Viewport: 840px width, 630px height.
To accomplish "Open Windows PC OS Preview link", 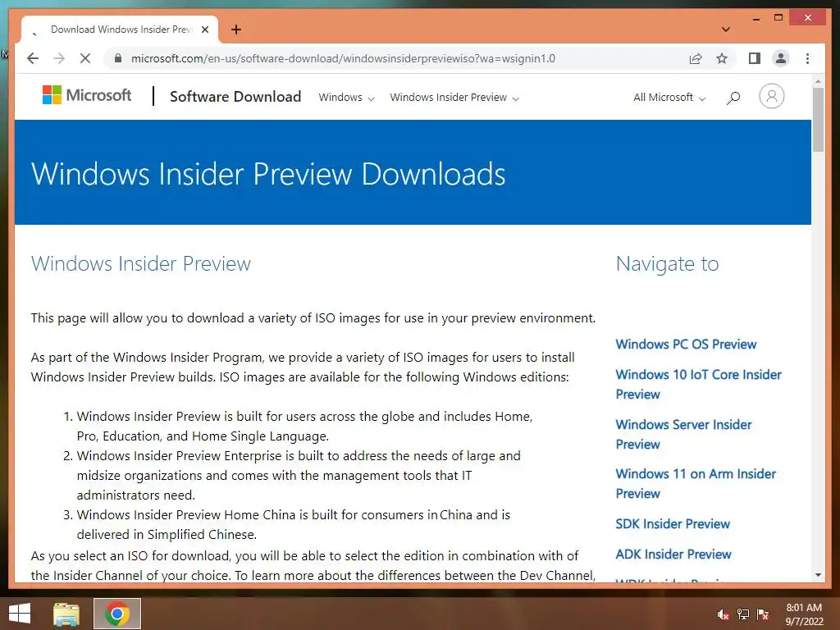I will point(686,345).
